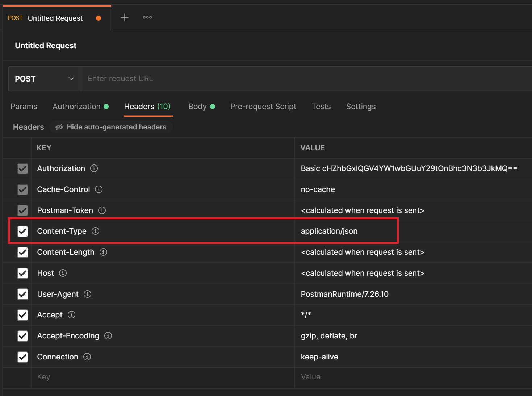The width and height of the screenshot is (532, 396).
Task: Click the info icon beside Authorization header
Action: point(94,168)
